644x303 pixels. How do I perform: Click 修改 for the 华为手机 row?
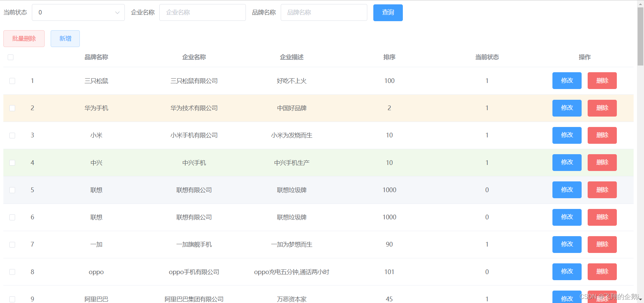pos(567,108)
